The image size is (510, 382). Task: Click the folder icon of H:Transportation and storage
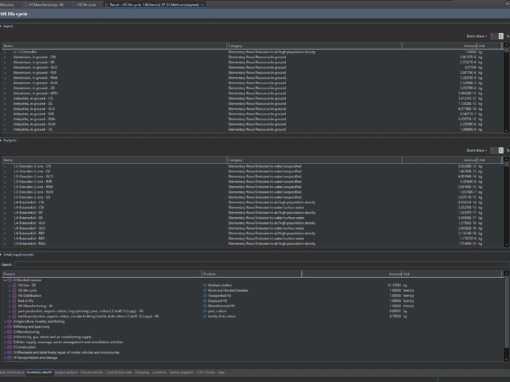click(10, 358)
